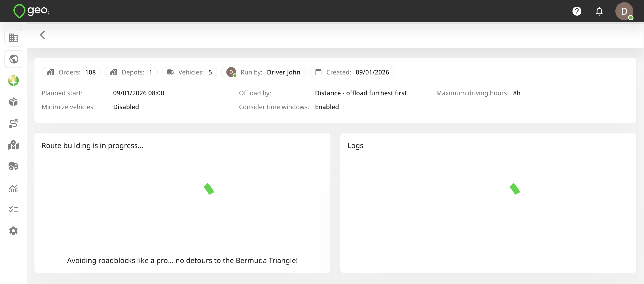Image resolution: width=644 pixels, height=284 pixels.
Task: Open the user avatar D menu
Action: click(x=624, y=11)
